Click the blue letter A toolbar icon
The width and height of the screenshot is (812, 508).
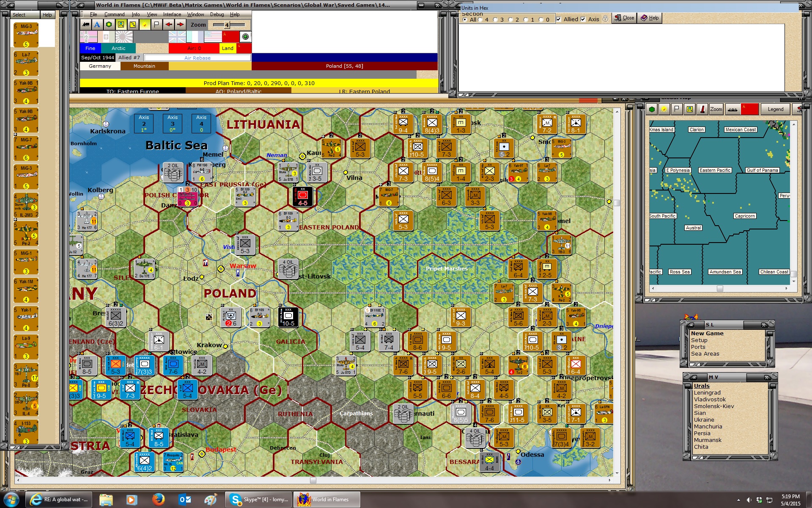(x=97, y=25)
